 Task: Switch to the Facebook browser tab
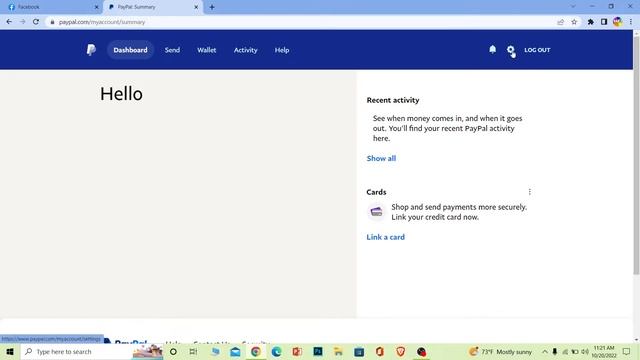click(51, 7)
